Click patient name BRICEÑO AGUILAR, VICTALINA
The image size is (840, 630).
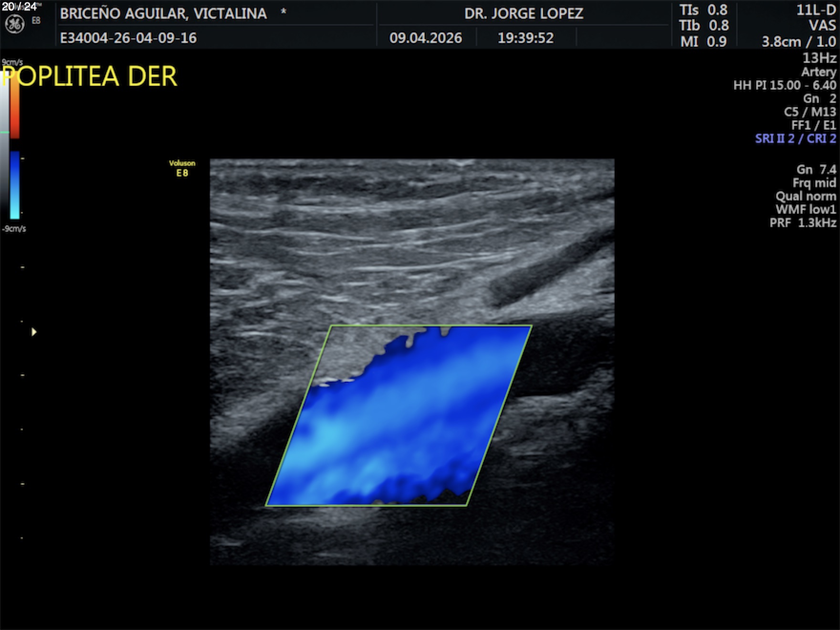pos(163,13)
